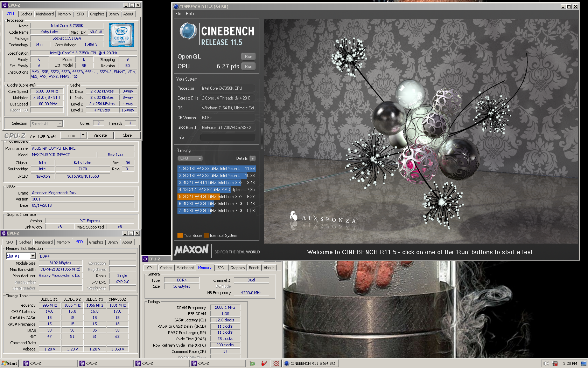Viewport: 588px width, 368px height.
Task: Click the panel splitter grip beside Cinebench sidebar
Action: point(262,138)
